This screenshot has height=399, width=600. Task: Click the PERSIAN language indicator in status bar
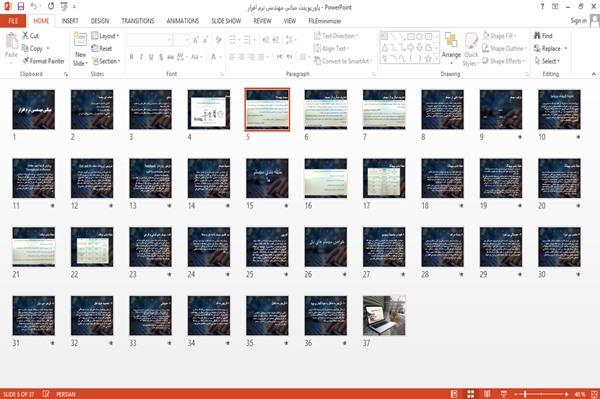tap(66, 394)
